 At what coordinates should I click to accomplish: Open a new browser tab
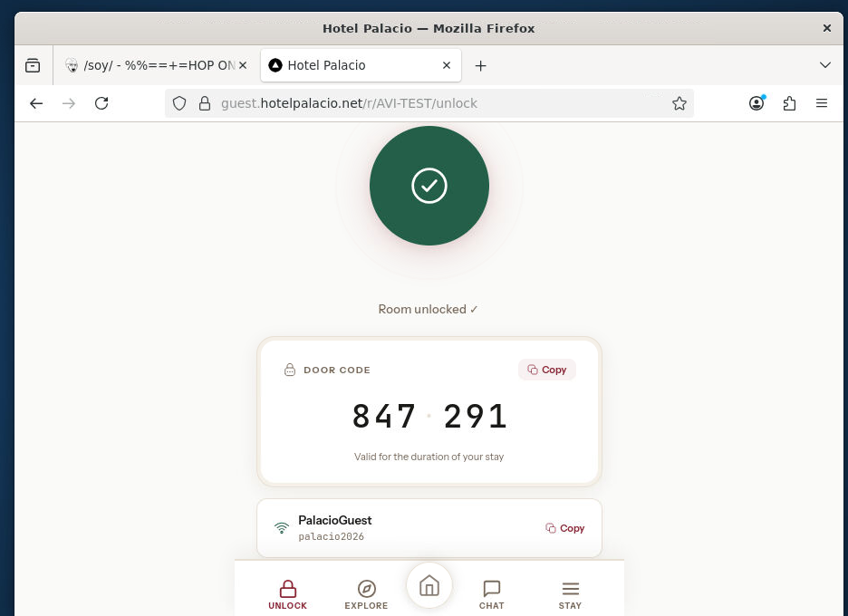tap(481, 65)
